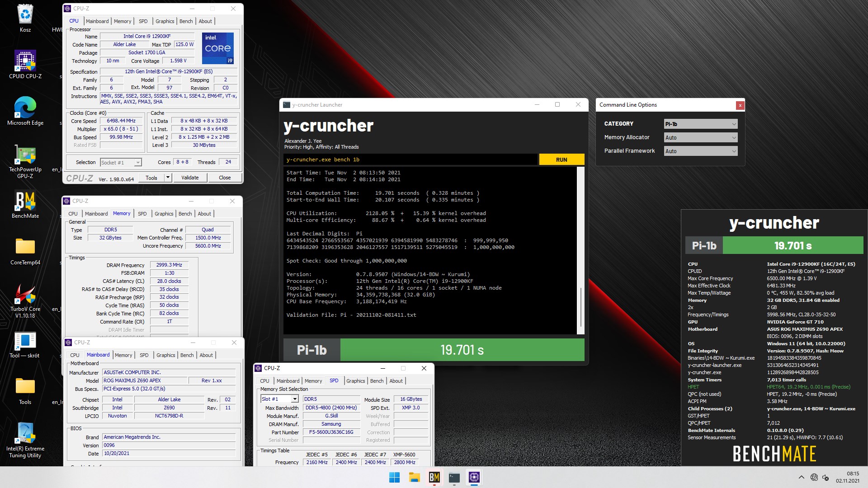
Task: Open Tools folder on desktop
Action: (25, 391)
